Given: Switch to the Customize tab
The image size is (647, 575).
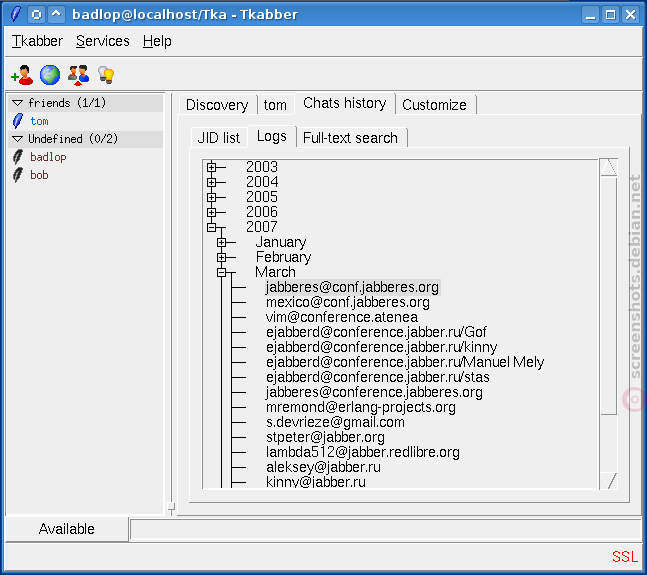Looking at the screenshot, I should pos(434,105).
